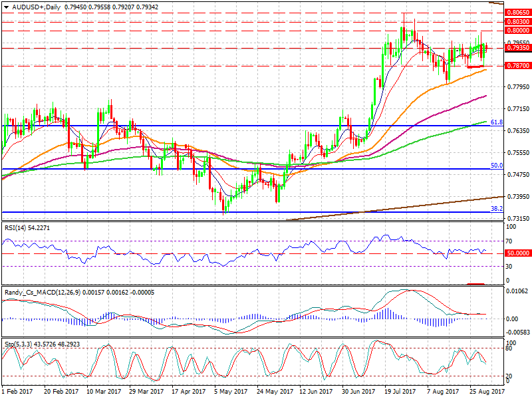Select the 0.80000 red price label

518,31
